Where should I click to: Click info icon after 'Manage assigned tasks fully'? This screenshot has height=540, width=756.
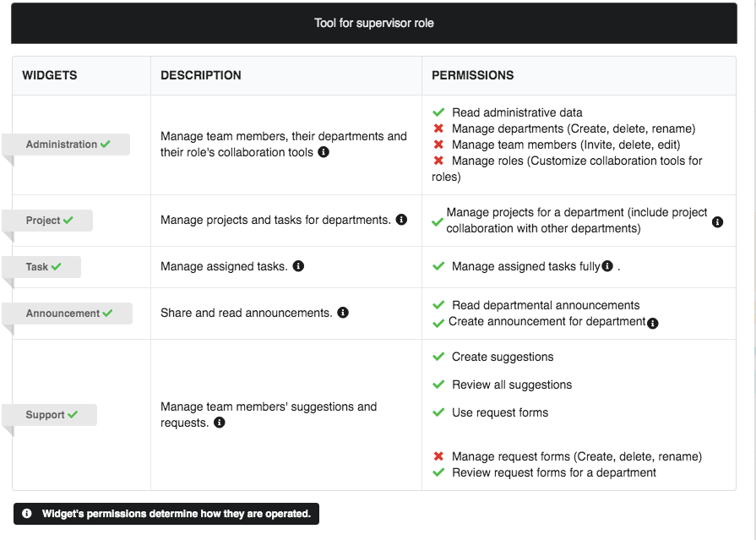click(x=607, y=266)
